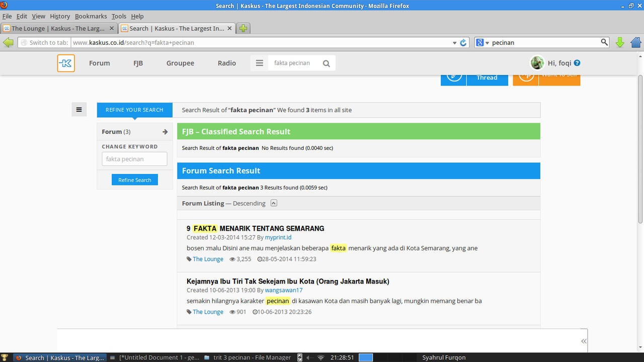Open the Kaskus logo home icon
Image resolution: width=644 pixels, height=362 pixels.
click(x=66, y=63)
